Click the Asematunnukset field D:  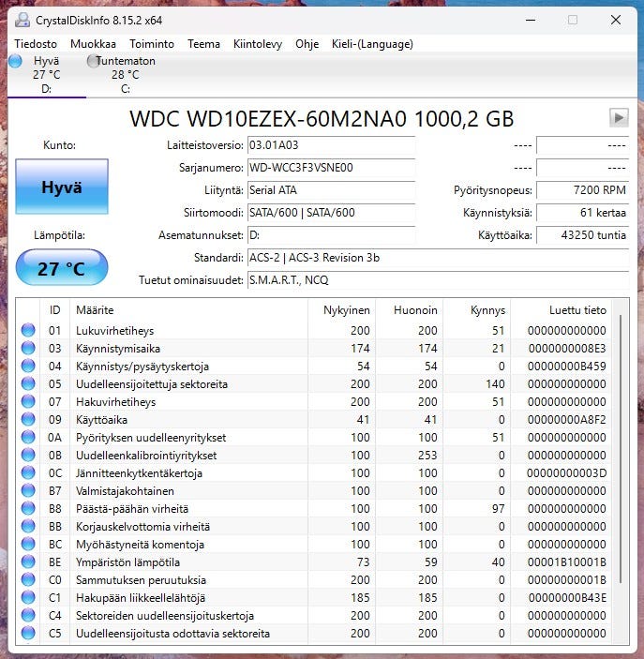(x=331, y=235)
